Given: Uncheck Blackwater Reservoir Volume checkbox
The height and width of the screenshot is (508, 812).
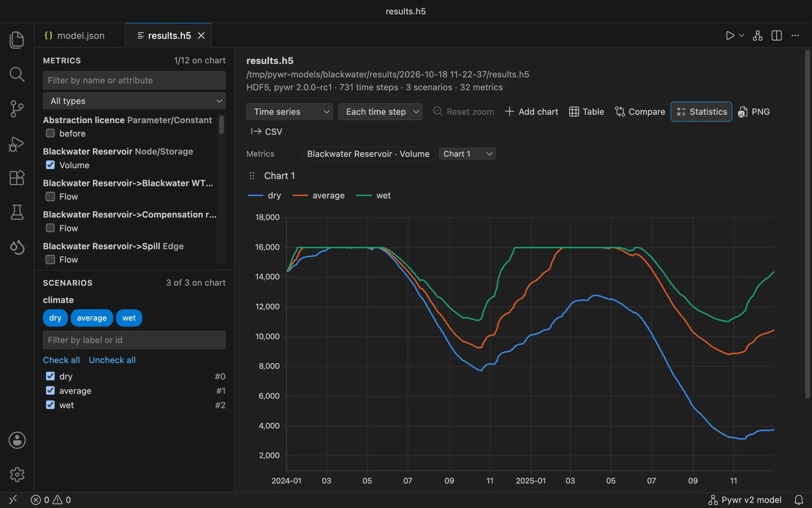Looking at the screenshot, I should click(x=50, y=165).
